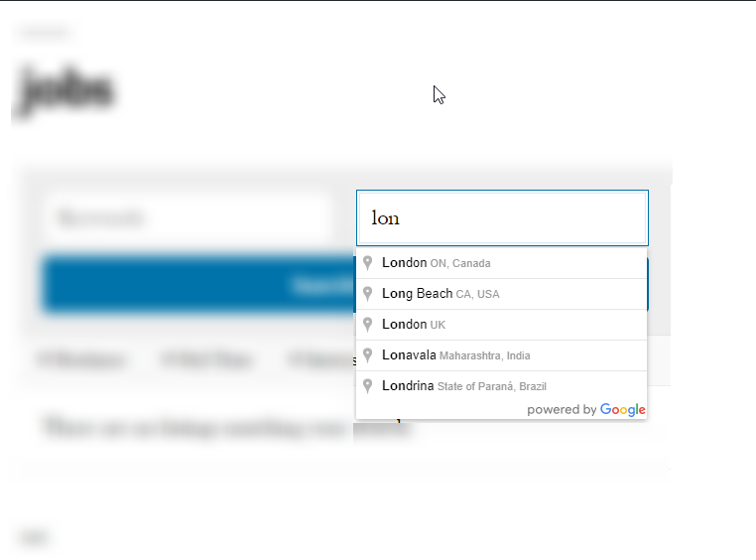Choose Londrina State of Paraná, Brazil
756x560 pixels.
point(501,386)
